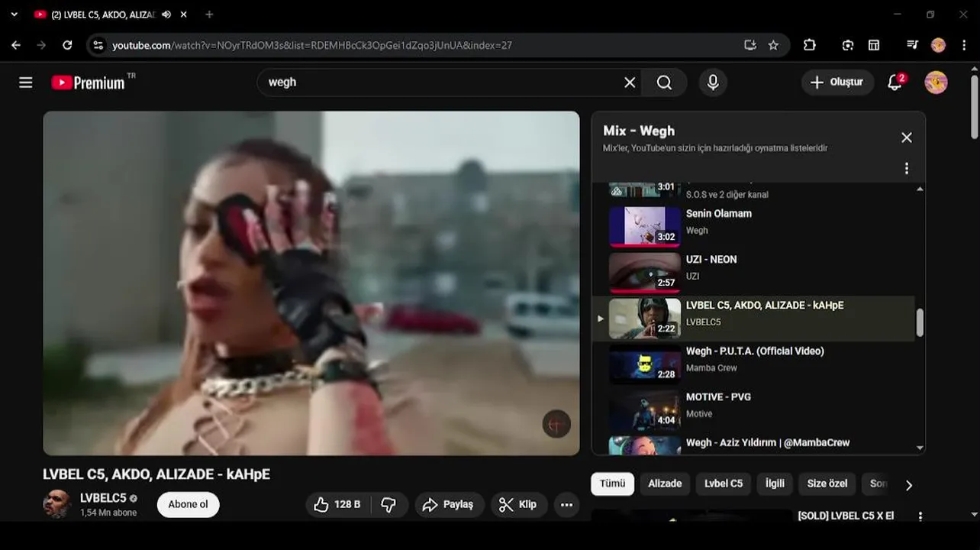Open the side panel icon in toolbar
The height and width of the screenshot is (550, 980).
874,45
